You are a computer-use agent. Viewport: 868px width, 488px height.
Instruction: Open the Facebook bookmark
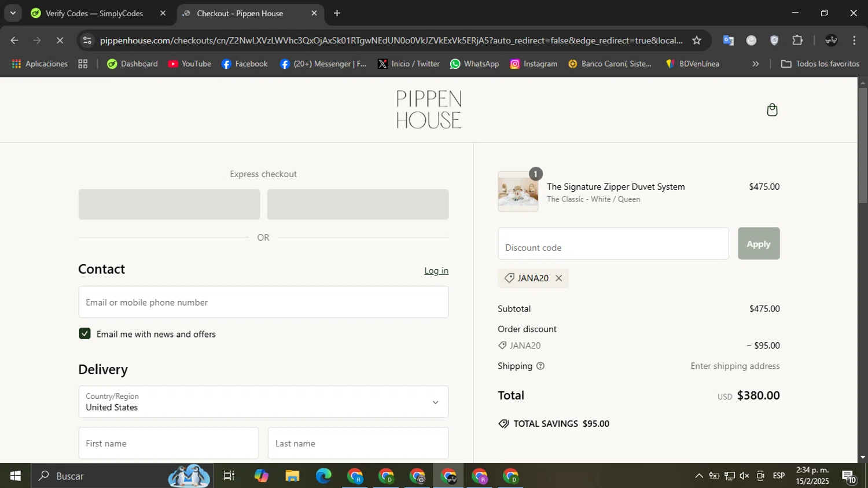click(x=245, y=64)
